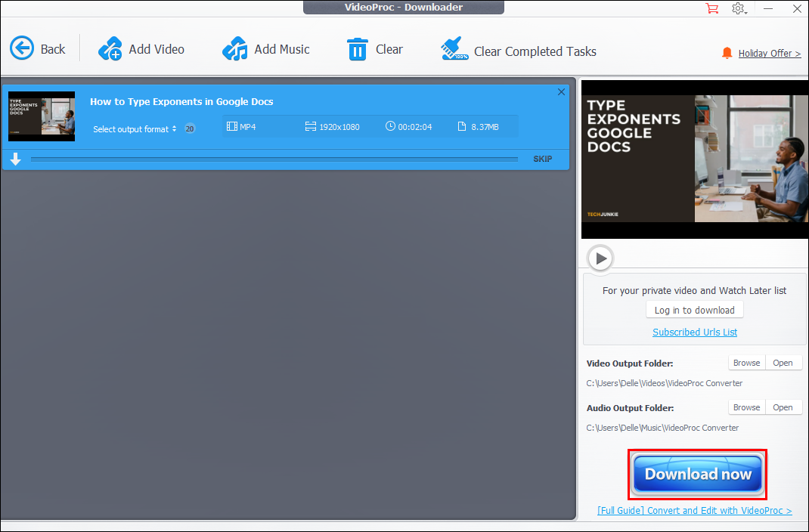Image resolution: width=809 pixels, height=532 pixels.
Task: Click the duration clock icon
Action: pyautogui.click(x=390, y=126)
